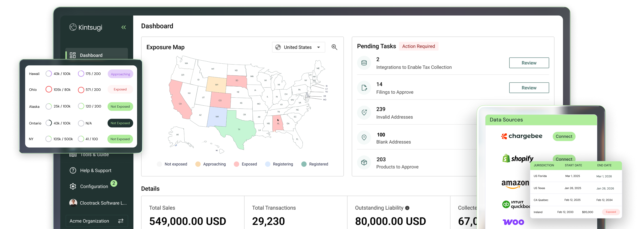The width and height of the screenshot is (644, 229).
Task: Click the swap arrows icon beside Acme Organization
Action: click(x=121, y=221)
